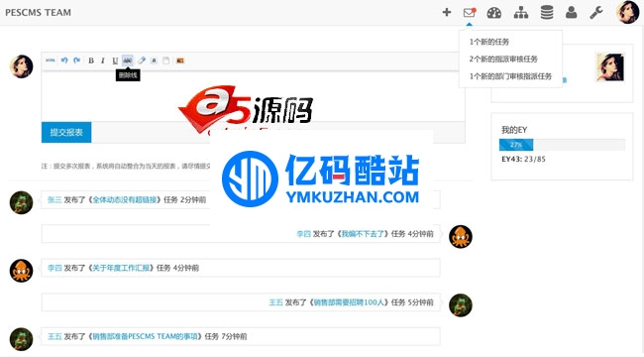Open task link 销售部准备PESCMS TEAM的事项
The image size is (644, 357).
(145, 336)
